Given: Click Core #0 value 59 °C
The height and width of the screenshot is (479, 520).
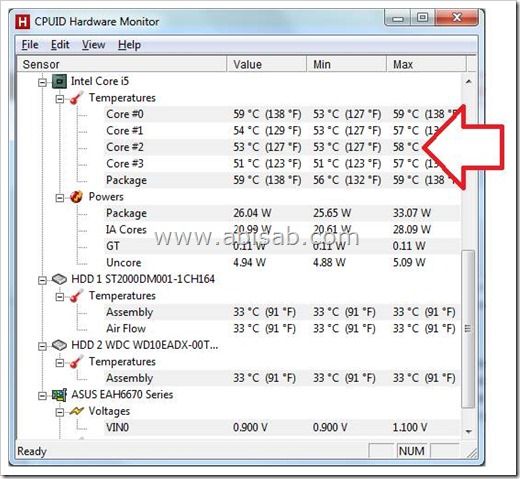Looking at the screenshot, I should point(267,114).
